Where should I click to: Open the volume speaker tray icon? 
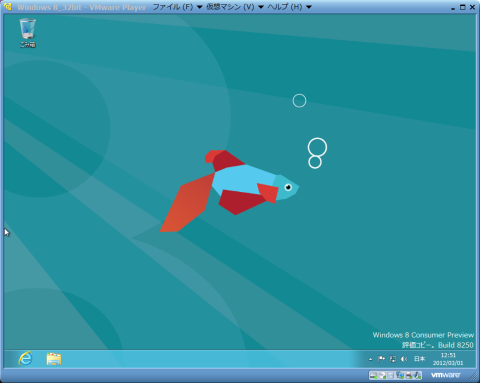pyautogui.click(x=404, y=359)
